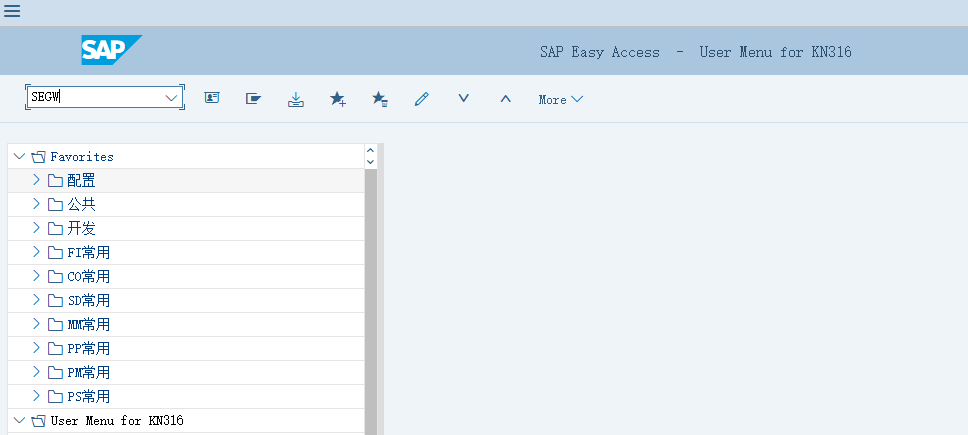Click folder icon next to 公共
The height and width of the screenshot is (435, 968).
tap(56, 205)
